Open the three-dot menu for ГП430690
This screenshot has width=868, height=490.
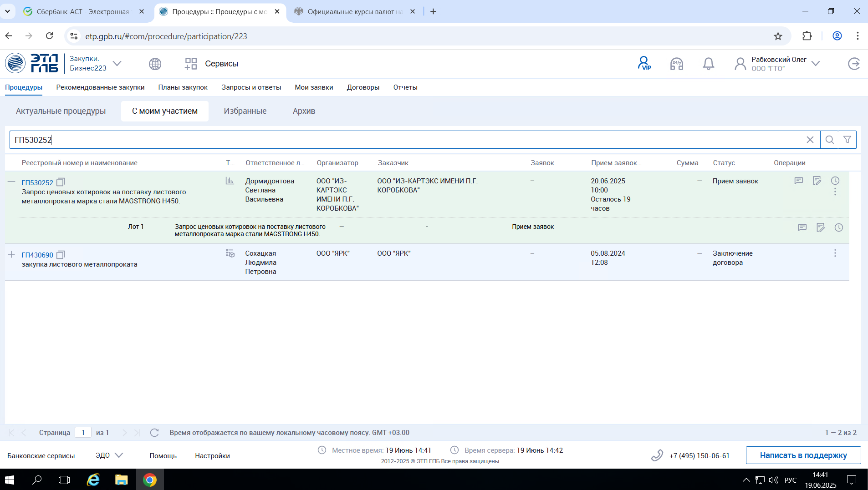coord(835,253)
